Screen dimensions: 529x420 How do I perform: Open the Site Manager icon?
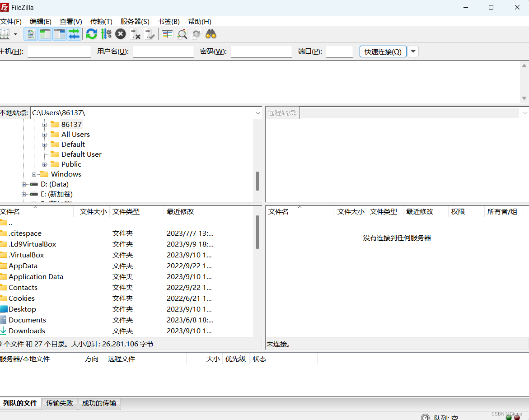coord(5,34)
